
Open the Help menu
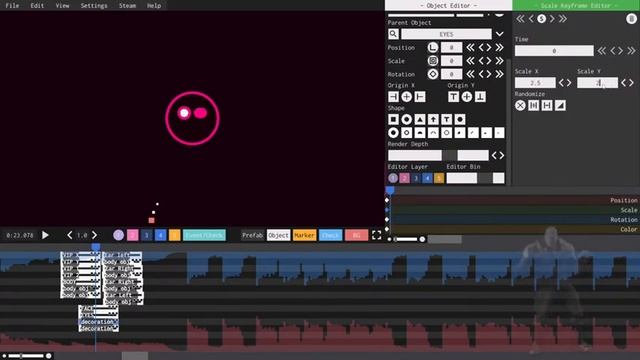click(x=154, y=5)
